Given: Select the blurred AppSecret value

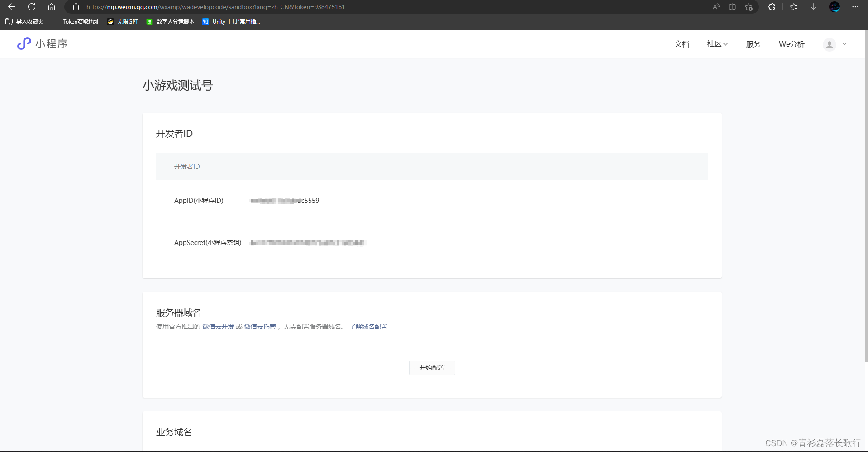Looking at the screenshot, I should pos(308,243).
